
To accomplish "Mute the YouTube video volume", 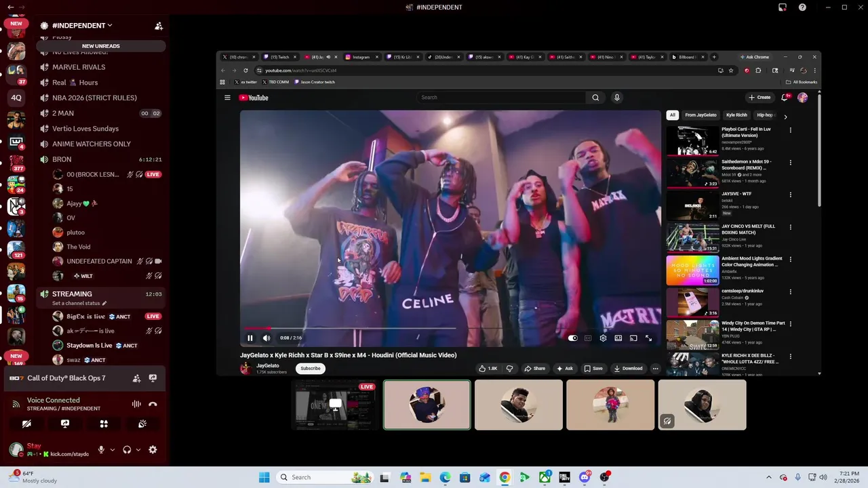I will click(267, 338).
